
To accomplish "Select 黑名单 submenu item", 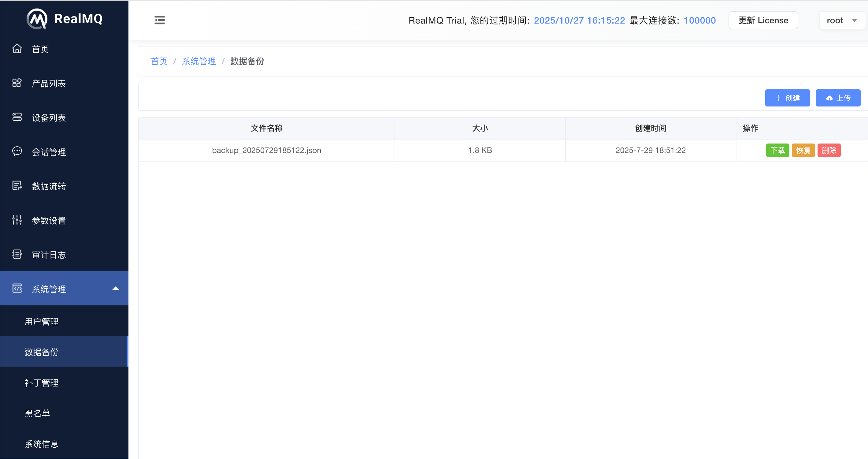I will (x=64, y=413).
